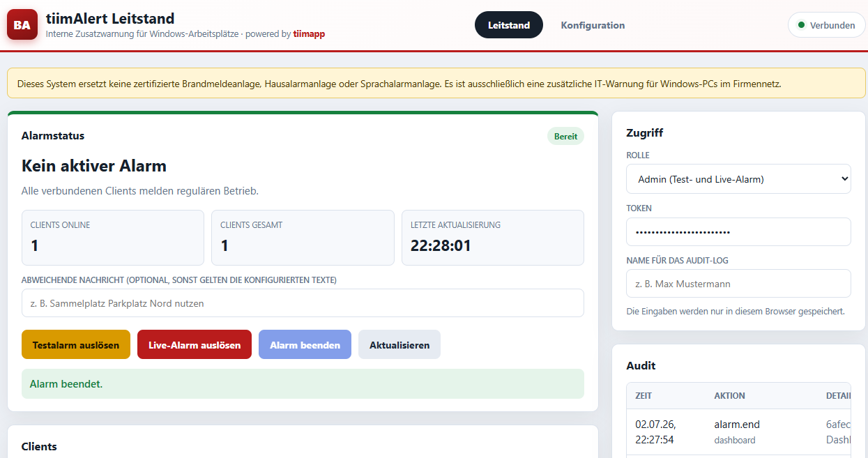
Task: Click the Verbunden connection status badge
Action: [x=827, y=25]
